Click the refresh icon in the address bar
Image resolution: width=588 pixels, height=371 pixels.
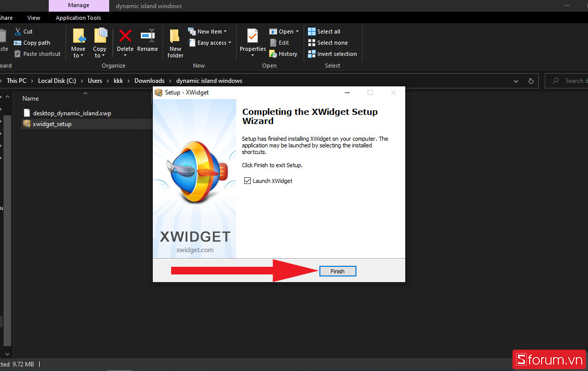click(x=530, y=80)
